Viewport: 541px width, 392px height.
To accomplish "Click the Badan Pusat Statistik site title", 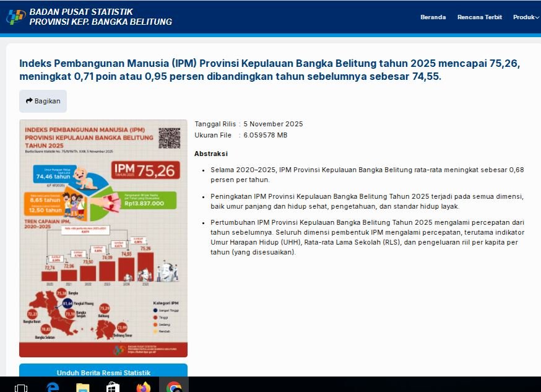I will tap(100, 17).
